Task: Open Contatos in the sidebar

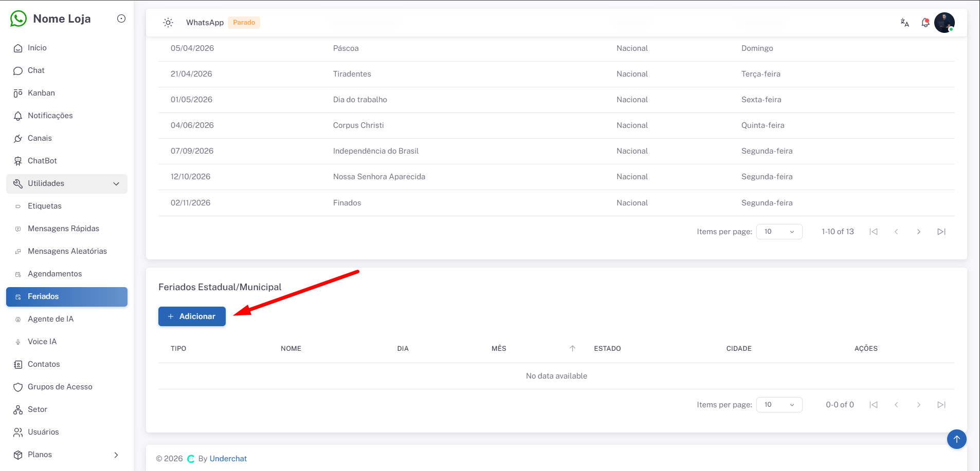Action: pyautogui.click(x=67, y=364)
